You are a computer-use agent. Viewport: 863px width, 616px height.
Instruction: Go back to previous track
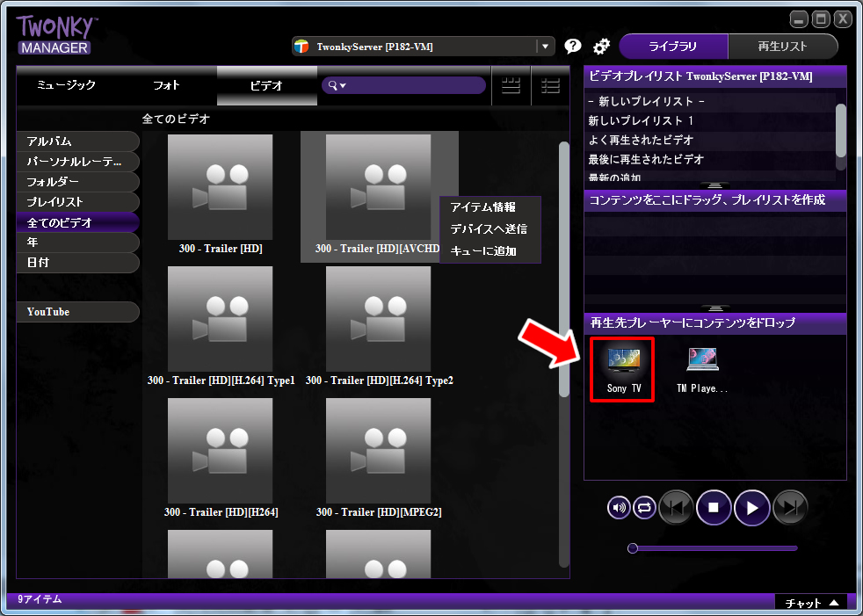pyautogui.click(x=676, y=507)
